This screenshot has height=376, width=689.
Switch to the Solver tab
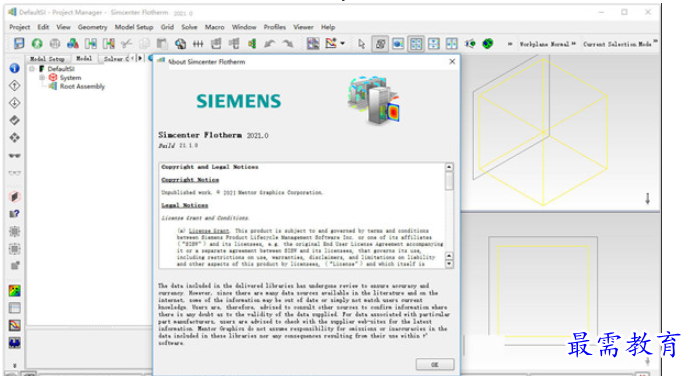(116, 58)
